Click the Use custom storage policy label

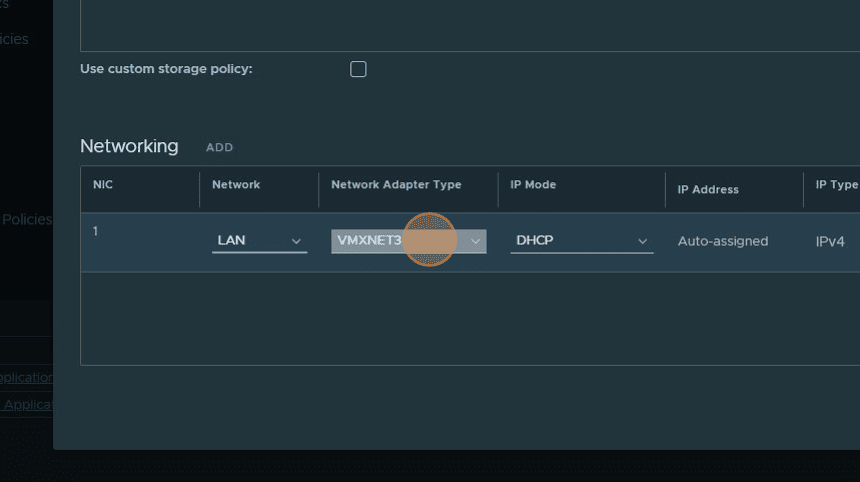(x=166, y=69)
